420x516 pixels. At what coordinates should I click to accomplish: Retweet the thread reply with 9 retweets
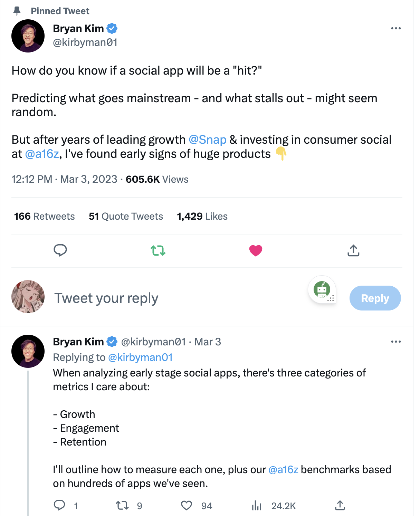click(x=122, y=506)
